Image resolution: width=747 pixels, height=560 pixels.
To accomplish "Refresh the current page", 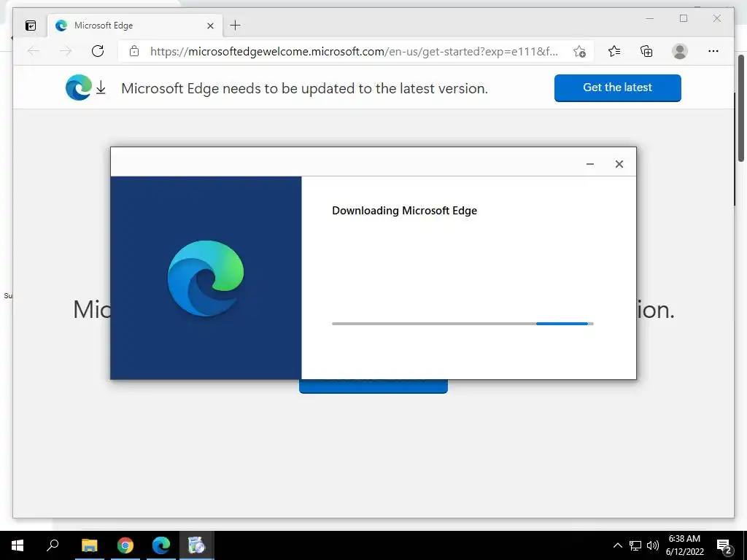I will (x=98, y=51).
